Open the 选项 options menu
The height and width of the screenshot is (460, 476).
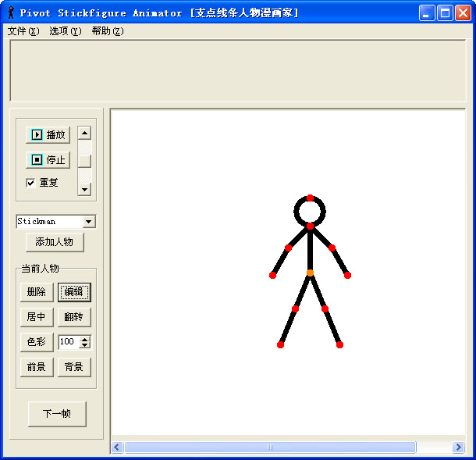pyautogui.click(x=66, y=31)
